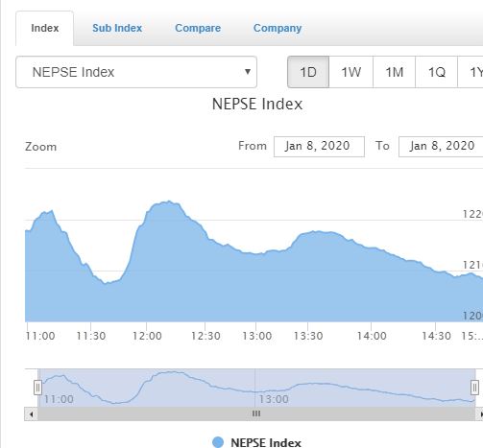Click the 13:30 axis label

click(x=308, y=336)
